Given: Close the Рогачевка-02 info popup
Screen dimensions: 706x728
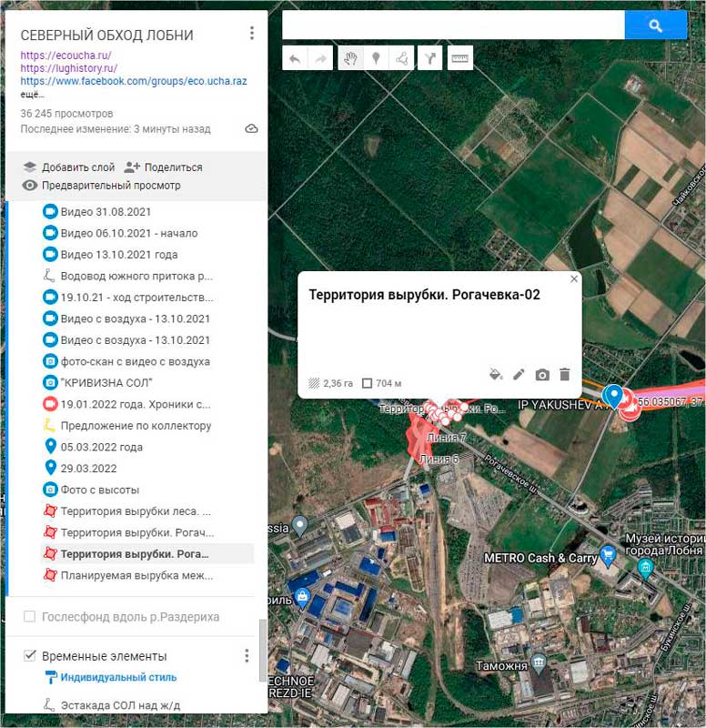Looking at the screenshot, I should click(x=574, y=279).
